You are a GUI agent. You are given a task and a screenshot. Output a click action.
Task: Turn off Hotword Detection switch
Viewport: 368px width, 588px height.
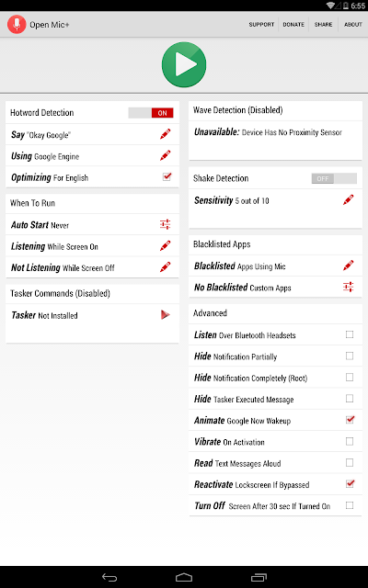[x=151, y=113]
